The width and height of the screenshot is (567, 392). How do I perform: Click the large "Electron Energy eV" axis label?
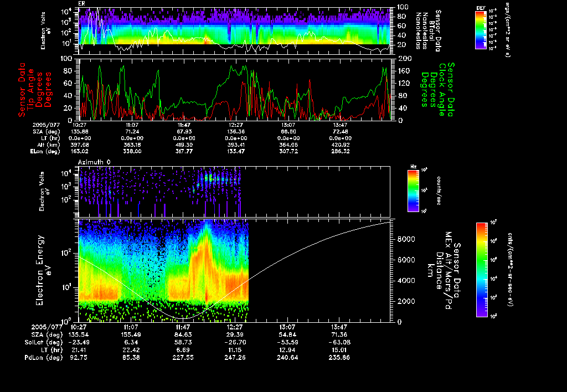pyautogui.click(x=43, y=270)
